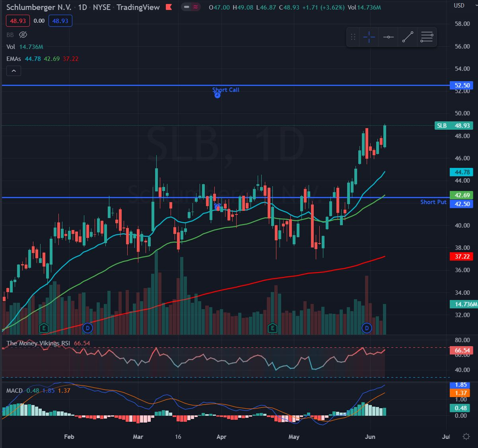This screenshot has height=448, width=478.
Task: Click the green 42.69 EMA price tag
Action: 462,195
